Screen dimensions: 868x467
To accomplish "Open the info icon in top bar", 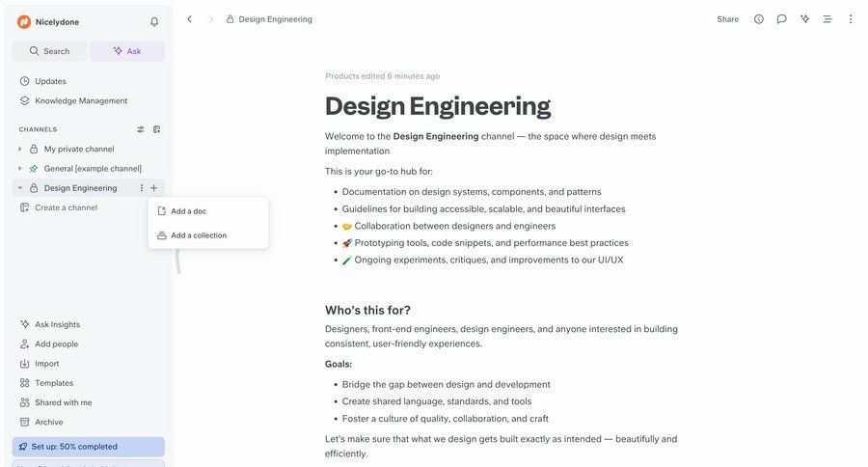I will pyautogui.click(x=759, y=19).
